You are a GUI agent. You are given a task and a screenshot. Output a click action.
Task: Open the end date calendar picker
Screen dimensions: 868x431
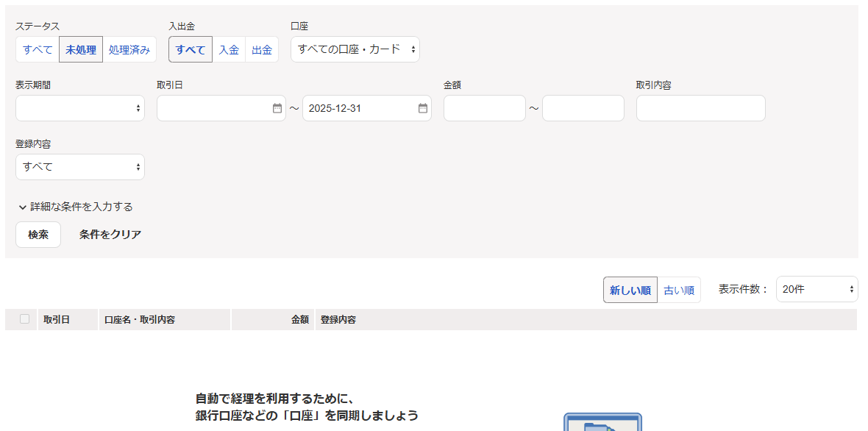(x=422, y=107)
